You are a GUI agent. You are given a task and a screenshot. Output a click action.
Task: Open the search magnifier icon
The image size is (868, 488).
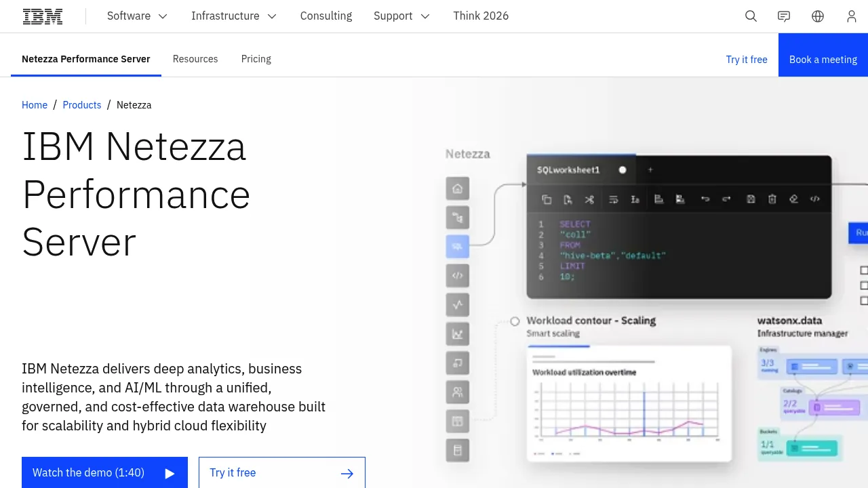coord(751,16)
